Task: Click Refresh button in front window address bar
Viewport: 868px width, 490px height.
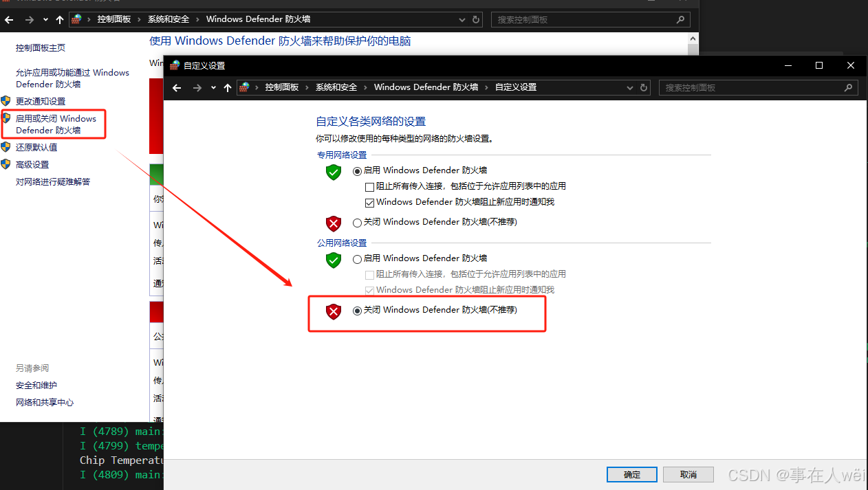Action: pyautogui.click(x=644, y=88)
